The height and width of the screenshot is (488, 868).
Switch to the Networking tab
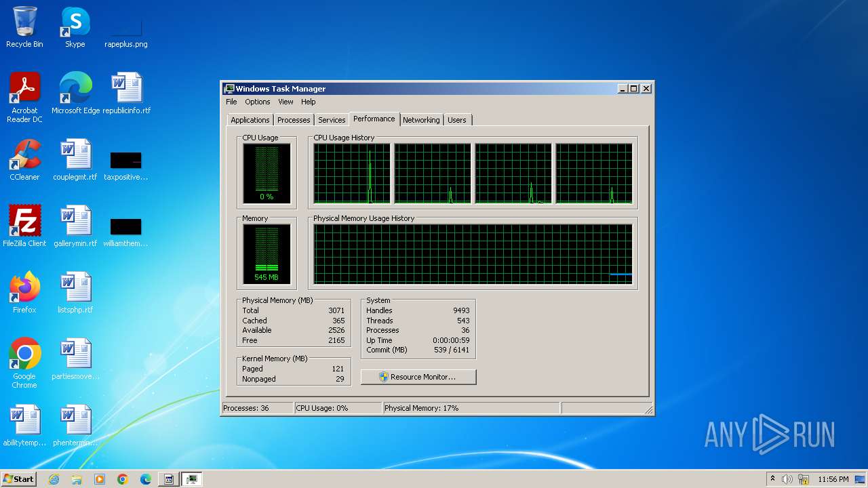coord(421,120)
